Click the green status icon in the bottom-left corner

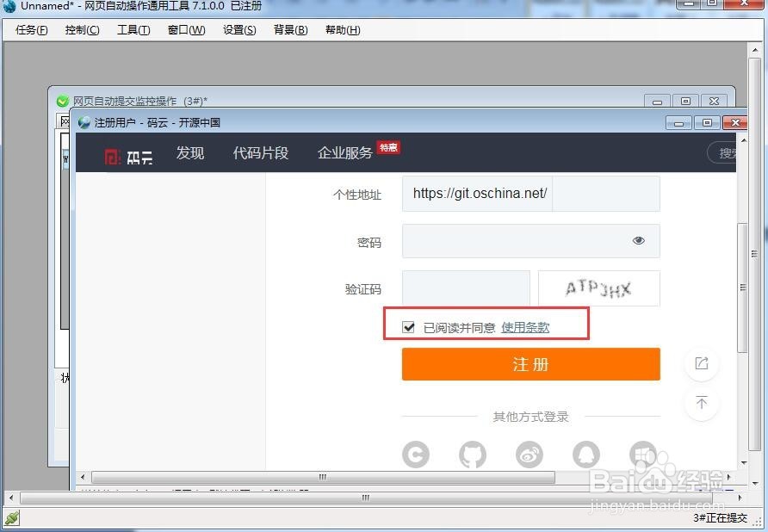point(12,518)
